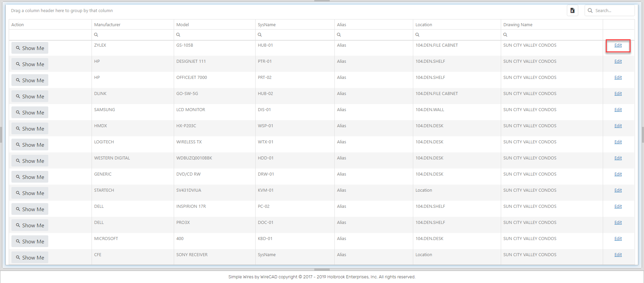Viewport: 644px width, 283px height.
Task: Edit the PRT-02 OFFICEJET row
Action: [618, 78]
